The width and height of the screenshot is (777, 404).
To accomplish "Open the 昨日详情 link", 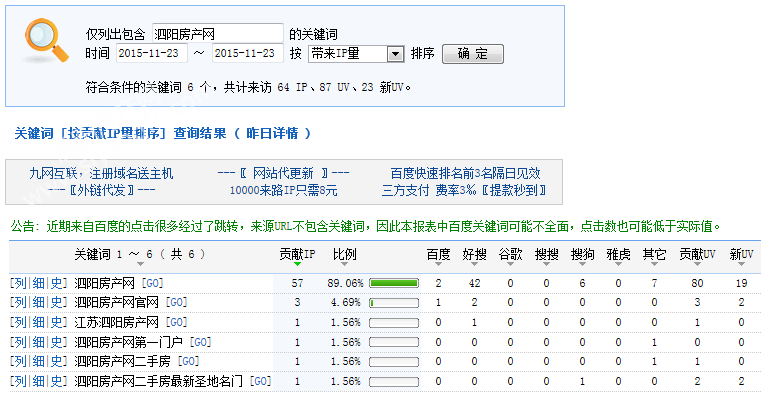I will click(x=273, y=133).
